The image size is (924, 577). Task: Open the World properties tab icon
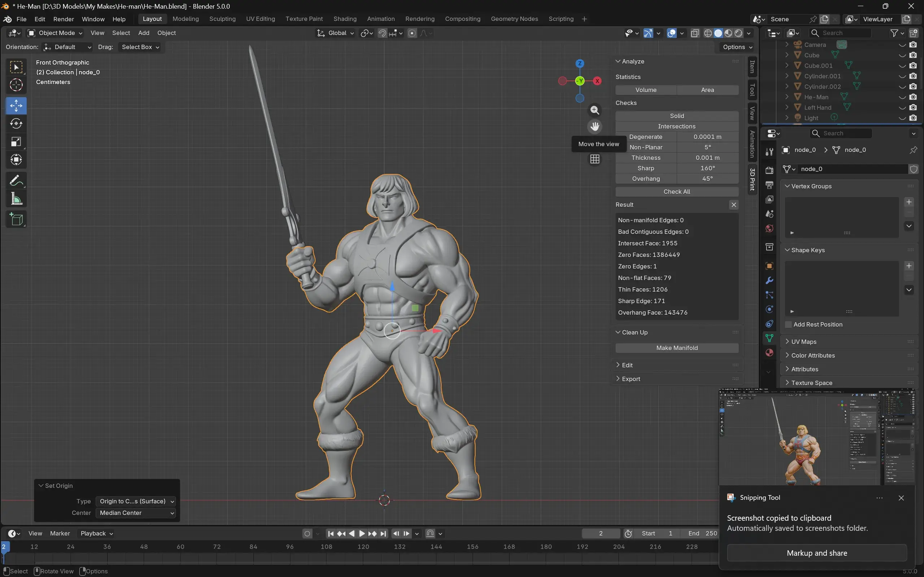[x=769, y=228]
